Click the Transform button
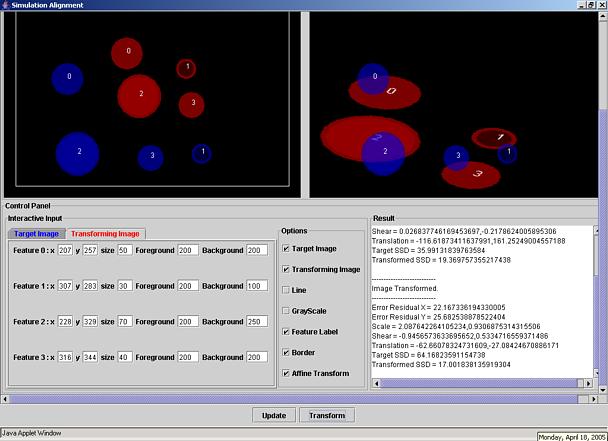 [327, 415]
